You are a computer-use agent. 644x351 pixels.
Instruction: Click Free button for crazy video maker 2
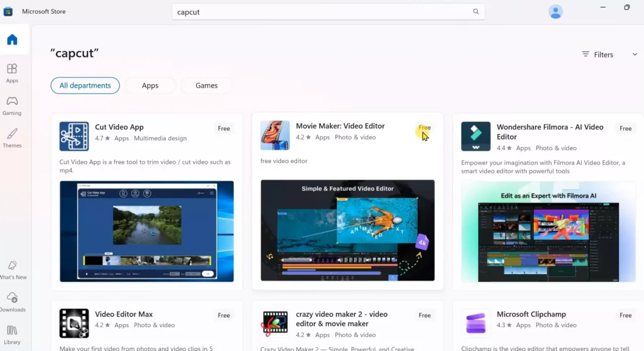click(425, 315)
